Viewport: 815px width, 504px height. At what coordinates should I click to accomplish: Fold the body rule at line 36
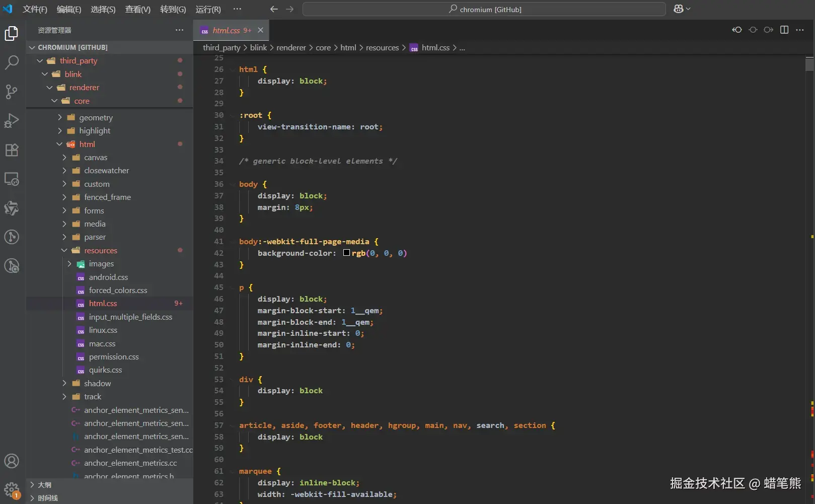[232, 184]
